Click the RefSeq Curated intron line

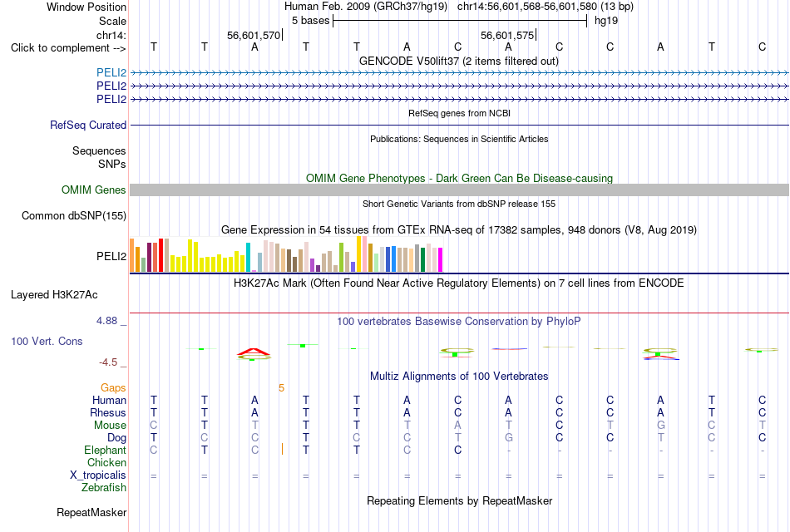pos(459,125)
